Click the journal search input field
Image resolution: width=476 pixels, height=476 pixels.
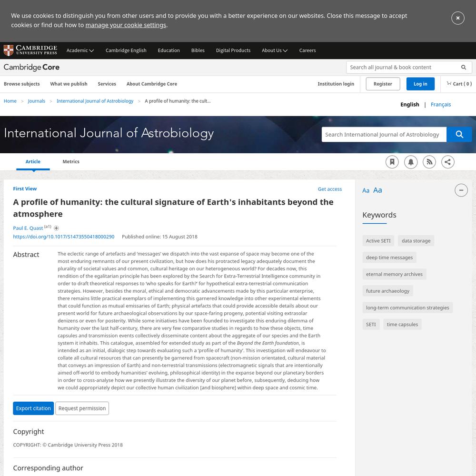tap(384, 135)
